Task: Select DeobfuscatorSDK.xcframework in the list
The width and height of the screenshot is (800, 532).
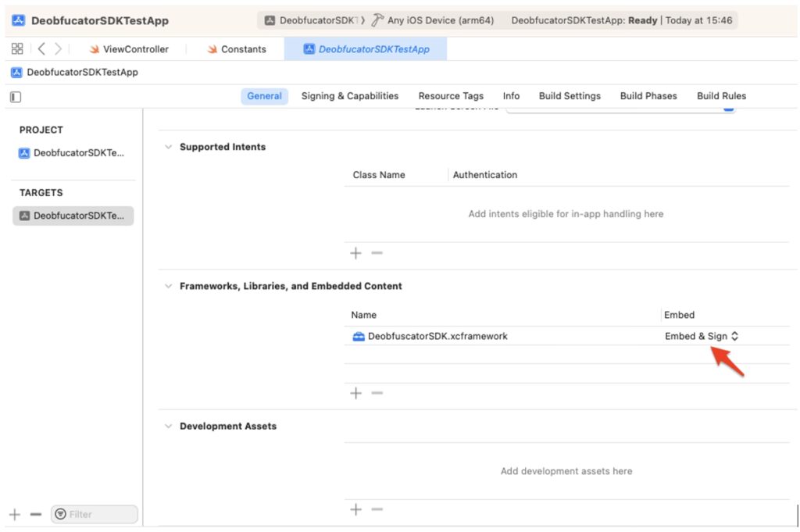Action: click(437, 336)
